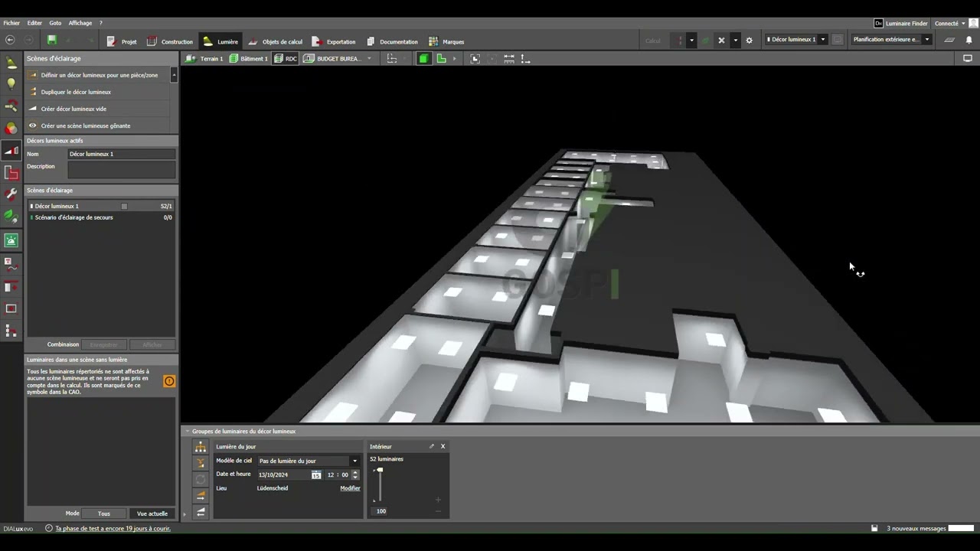This screenshot has height=551, width=980.
Task: Click the green Save icon
Action: coord(51,40)
